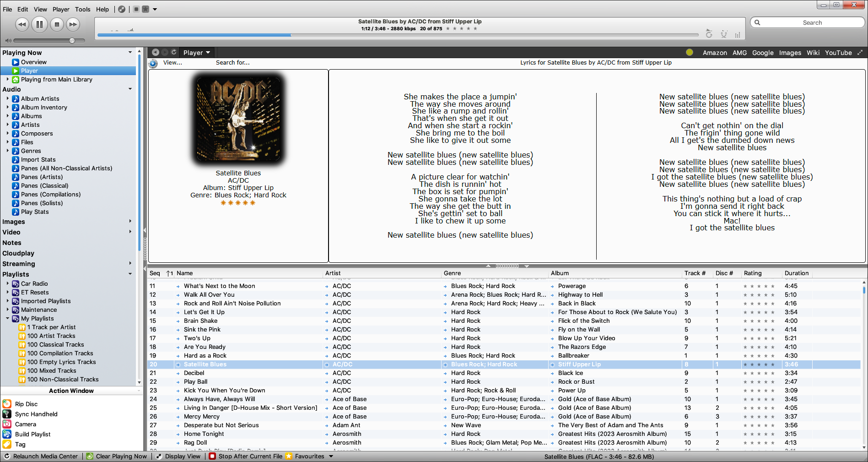
Task: Click the expand arrows icon after YouTube
Action: click(x=860, y=53)
